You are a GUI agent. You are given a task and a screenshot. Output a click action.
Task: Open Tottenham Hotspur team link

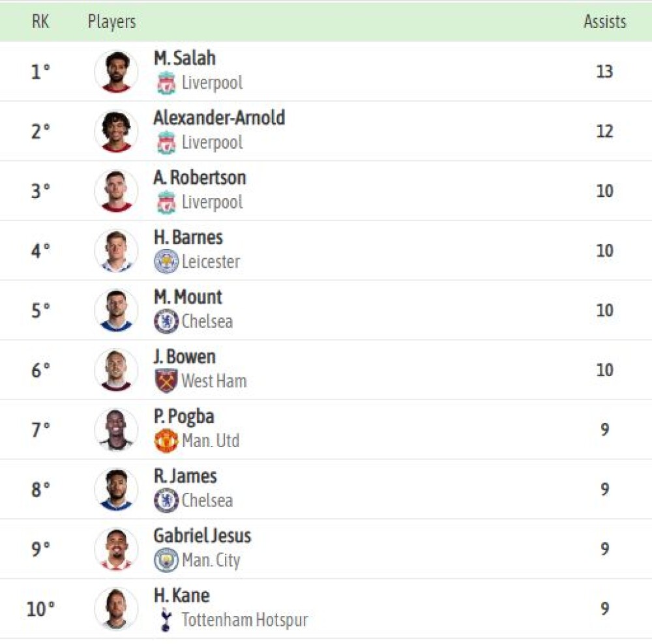(244, 620)
